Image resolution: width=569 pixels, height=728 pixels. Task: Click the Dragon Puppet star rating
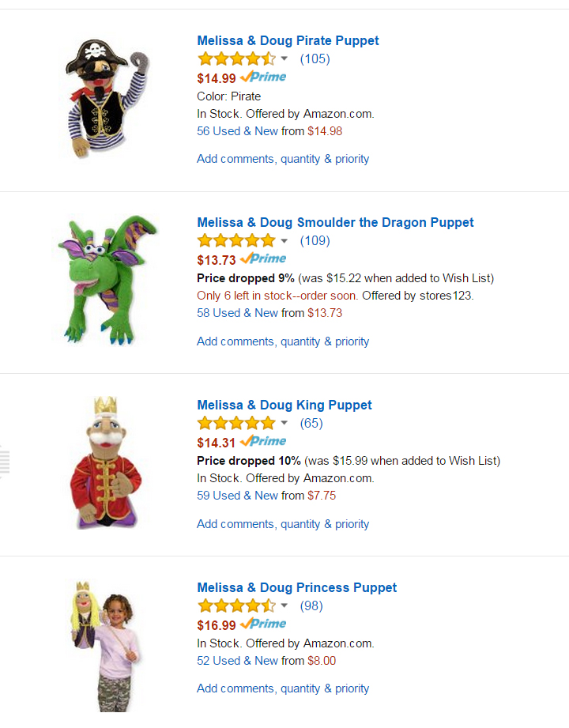[x=236, y=240]
